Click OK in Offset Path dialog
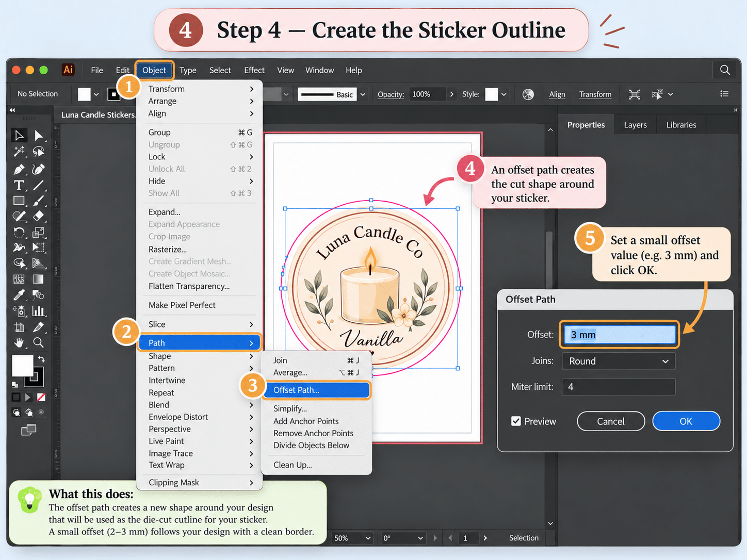This screenshot has width=747, height=560. pyautogui.click(x=686, y=421)
